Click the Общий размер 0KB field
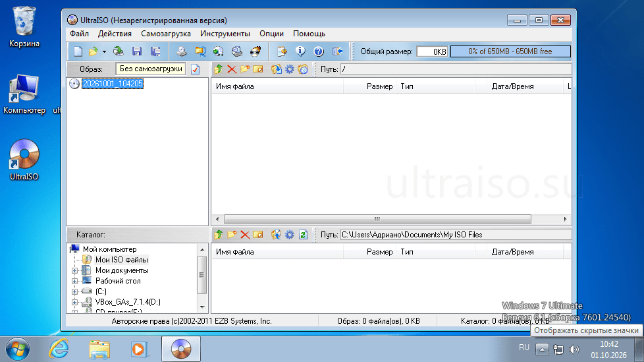644x362 pixels. coord(432,51)
